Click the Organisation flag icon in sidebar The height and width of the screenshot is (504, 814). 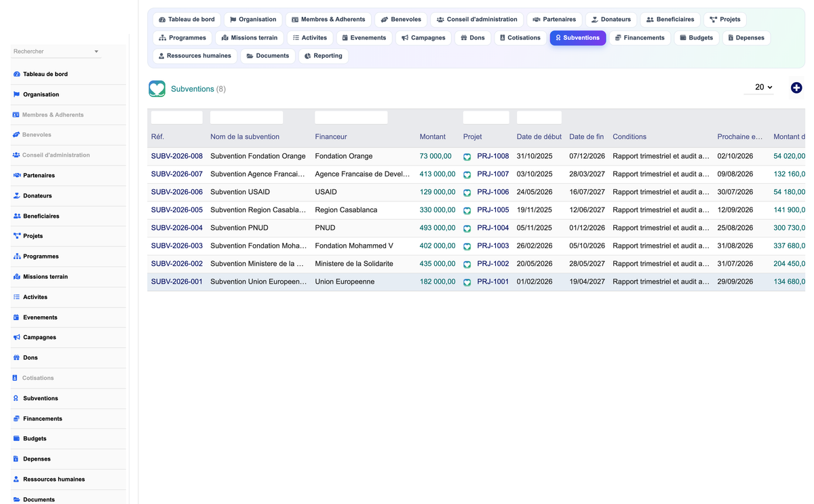click(16, 94)
